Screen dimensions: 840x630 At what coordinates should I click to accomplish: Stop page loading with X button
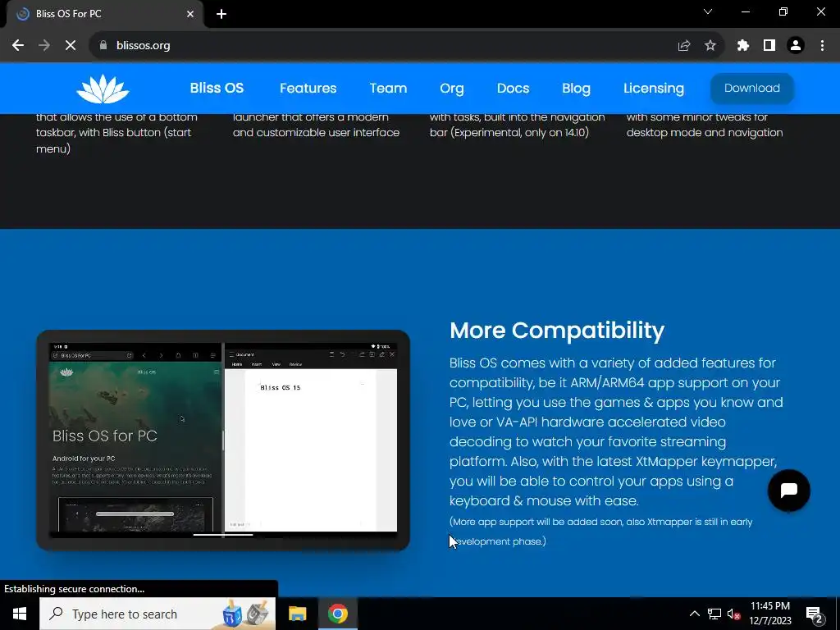71,46
